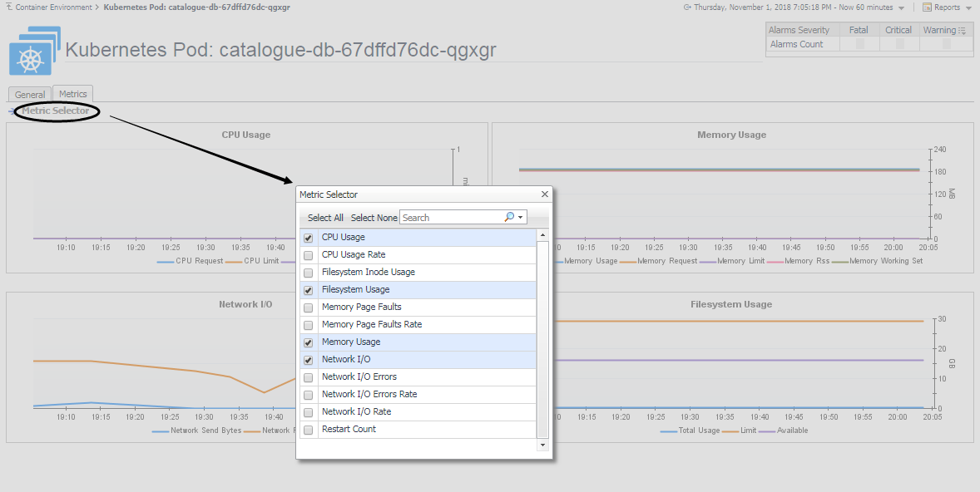Click the Available legend entry
This screenshot has height=492, width=980.
784,430
